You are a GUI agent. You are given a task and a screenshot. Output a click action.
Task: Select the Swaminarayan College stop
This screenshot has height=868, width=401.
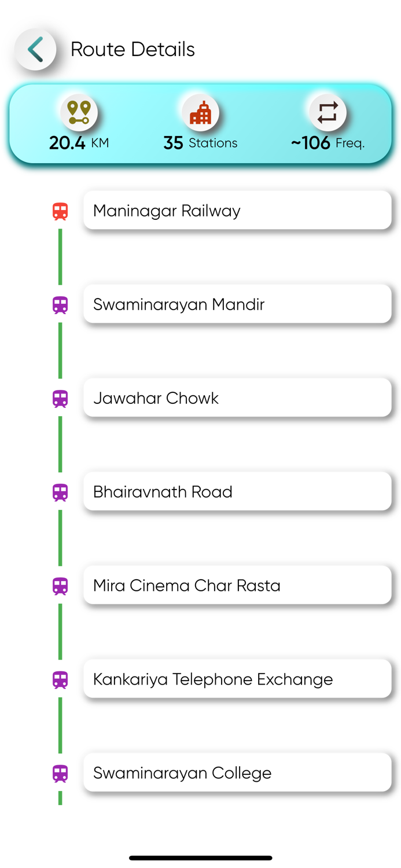tap(237, 773)
